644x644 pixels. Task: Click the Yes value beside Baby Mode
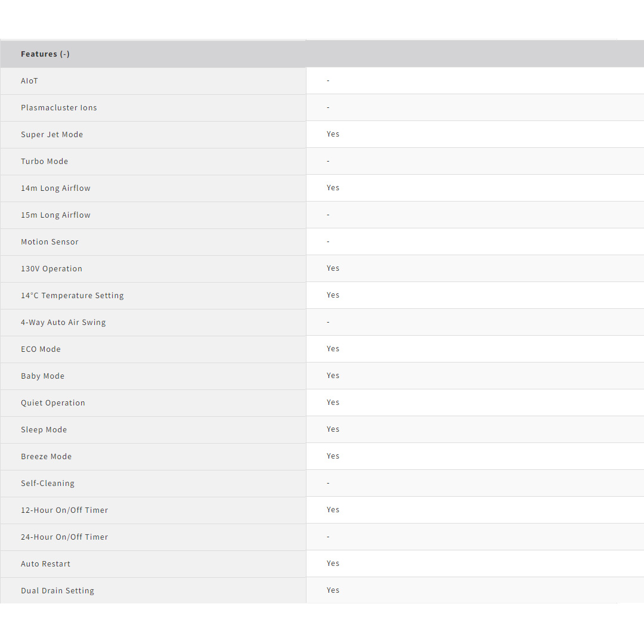point(333,376)
